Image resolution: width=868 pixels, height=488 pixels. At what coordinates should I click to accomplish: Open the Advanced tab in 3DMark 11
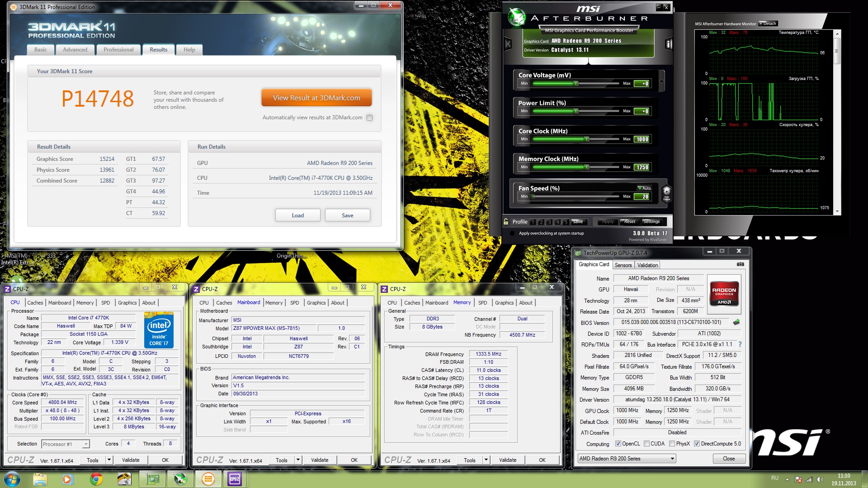pos(75,50)
